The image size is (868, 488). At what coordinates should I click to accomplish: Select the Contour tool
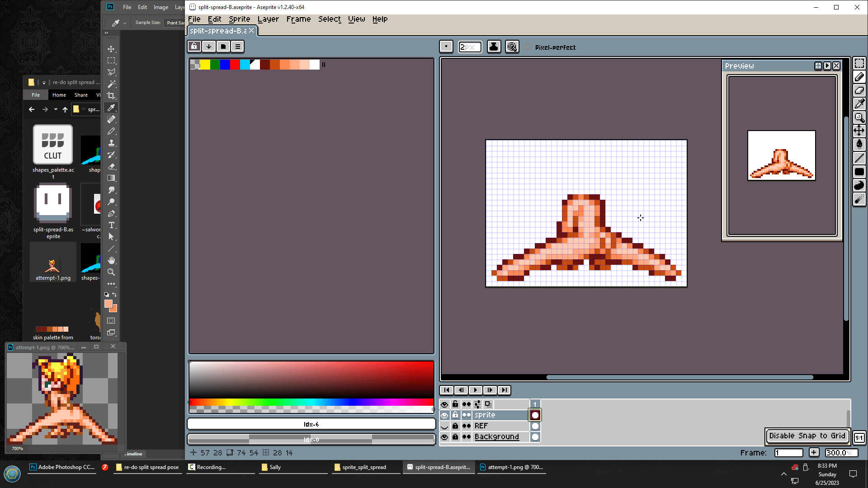[x=859, y=185]
